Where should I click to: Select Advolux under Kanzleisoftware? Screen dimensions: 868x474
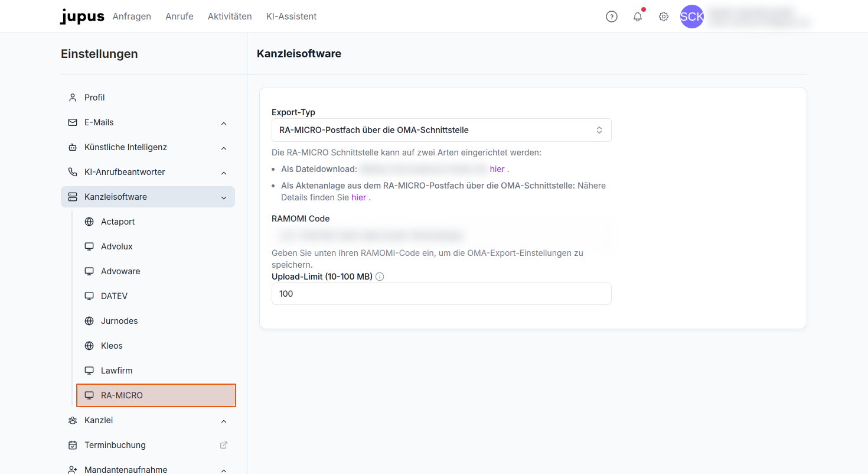tap(156, 246)
